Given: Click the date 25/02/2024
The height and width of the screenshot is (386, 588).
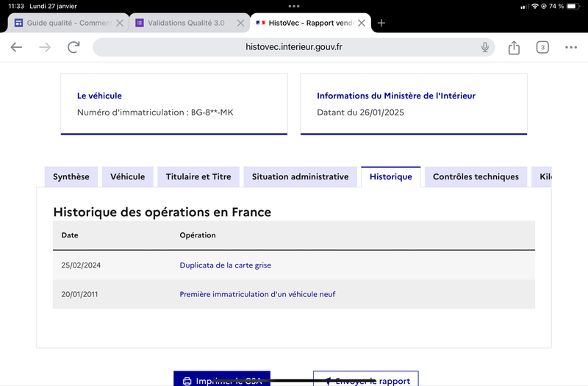Looking at the screenshot, I should coord(81,265).
